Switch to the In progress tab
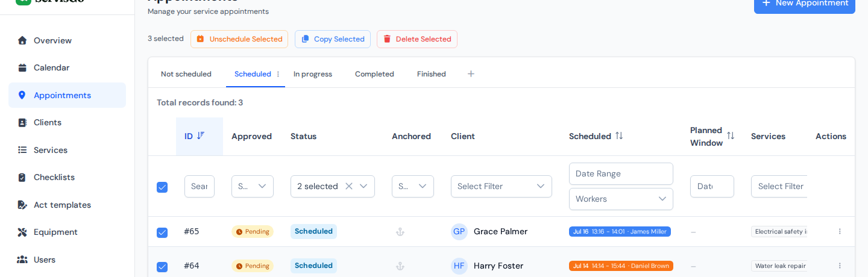The height and width of the screenshot is (277, 868). 313,74
